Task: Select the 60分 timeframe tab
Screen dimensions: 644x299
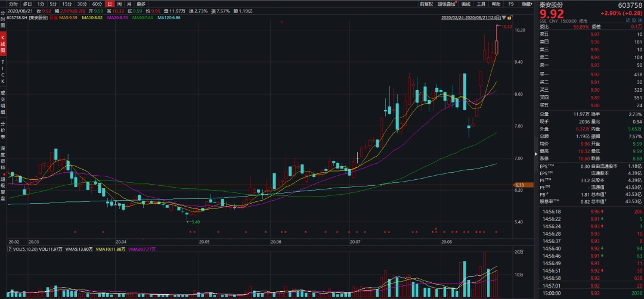Action: click(x=97, y=4)
